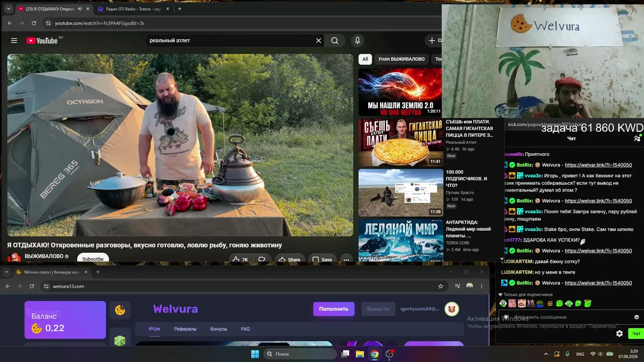Viewport: 644px width, 362px height.
Task: Open the ENG language indicator in tray
Action: [580, 354]
